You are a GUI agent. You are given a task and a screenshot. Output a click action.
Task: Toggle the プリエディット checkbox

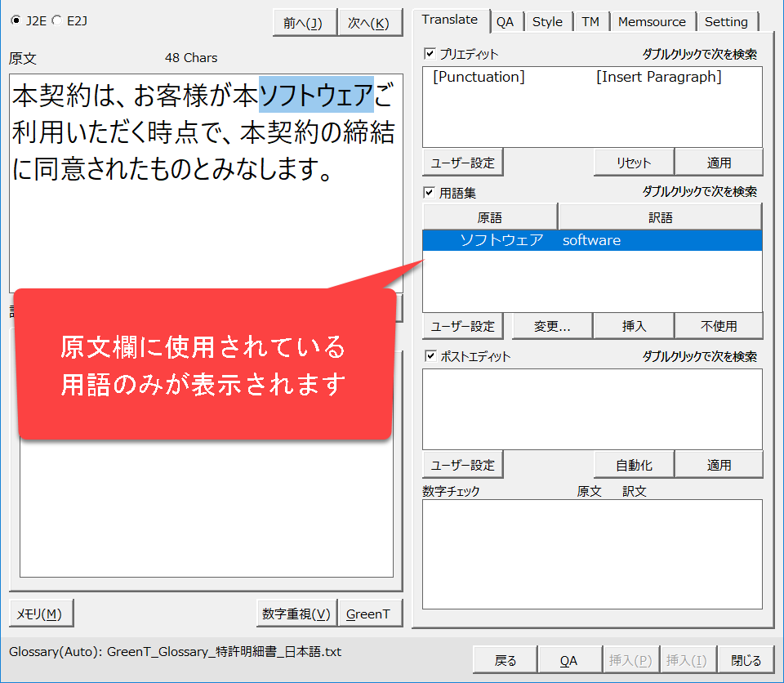pyautogui.click(x=430, y=54)
